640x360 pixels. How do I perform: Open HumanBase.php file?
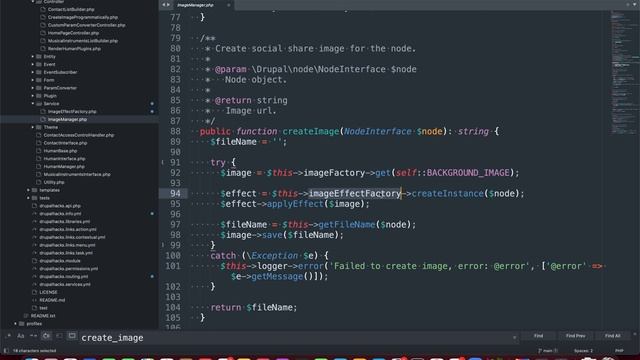[60, 151]
